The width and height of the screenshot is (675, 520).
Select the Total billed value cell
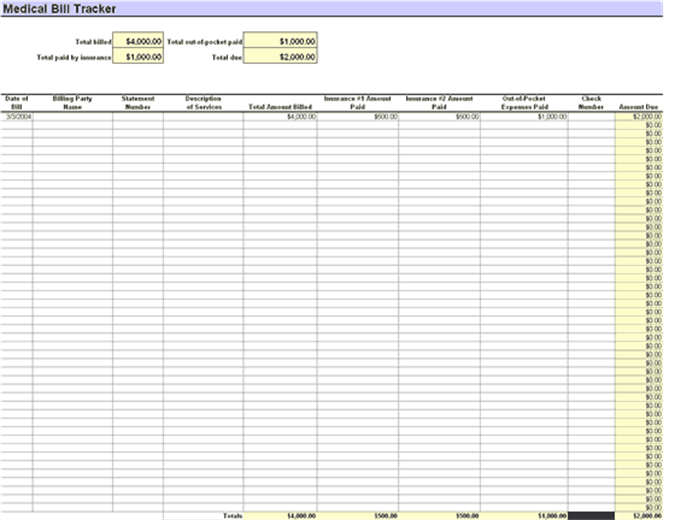(x=138, y=42)
